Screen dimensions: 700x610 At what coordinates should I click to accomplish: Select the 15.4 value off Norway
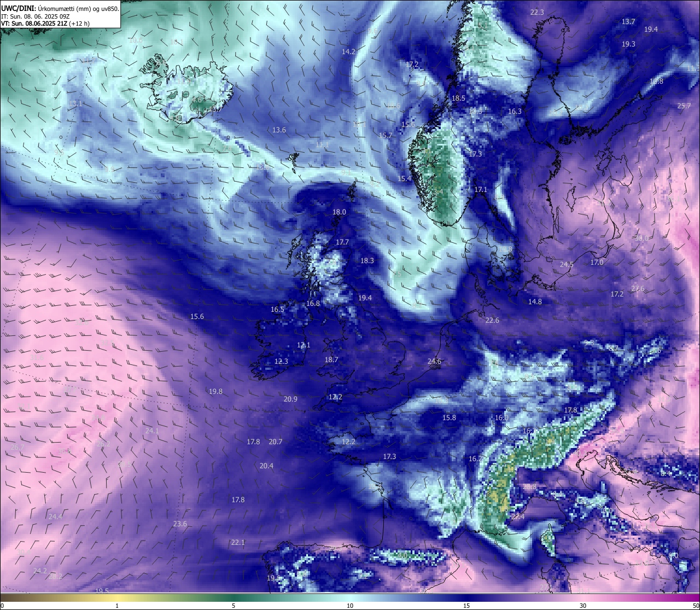404,179
